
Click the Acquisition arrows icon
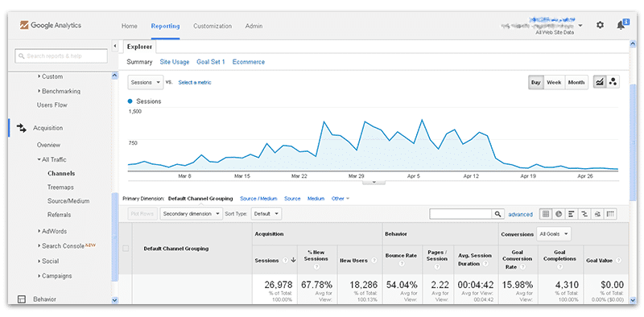click(22, 128)
